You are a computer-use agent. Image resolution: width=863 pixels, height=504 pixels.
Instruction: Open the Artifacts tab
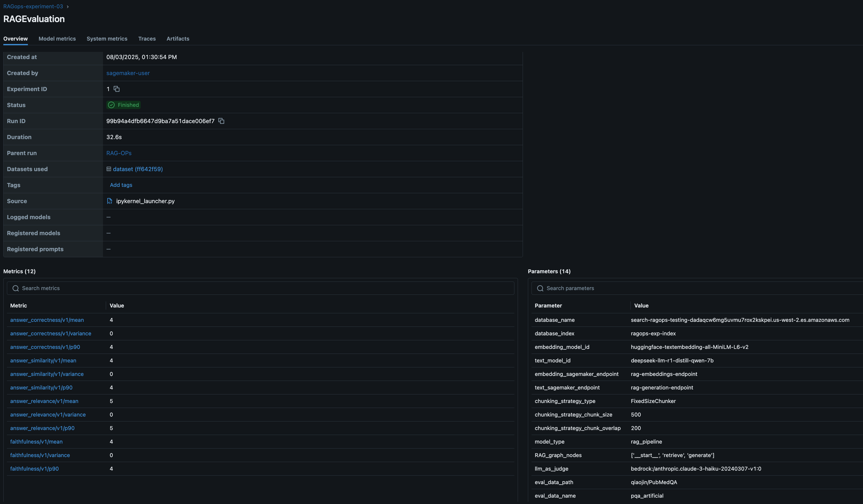click(178, 39)
